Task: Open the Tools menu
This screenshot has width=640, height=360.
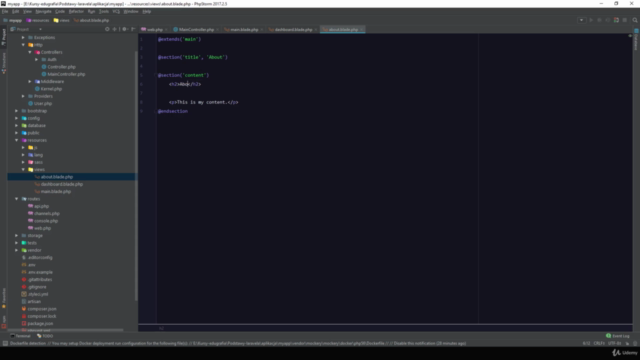Action: point(104,11)
